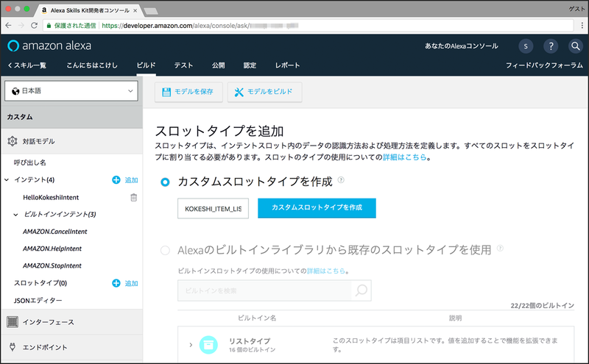Screen dimensions: 589x364
Task: Open the user account S avatar
Action: pyautogui.click(x=526, y=46)
